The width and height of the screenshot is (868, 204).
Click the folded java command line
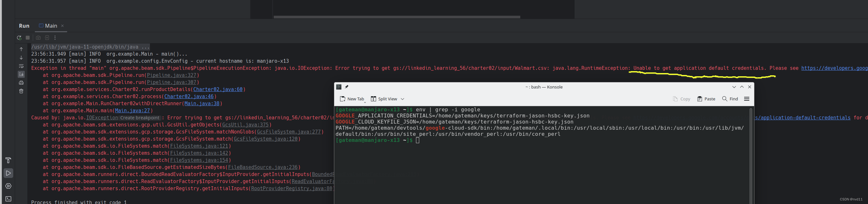[x=91, y=47]
